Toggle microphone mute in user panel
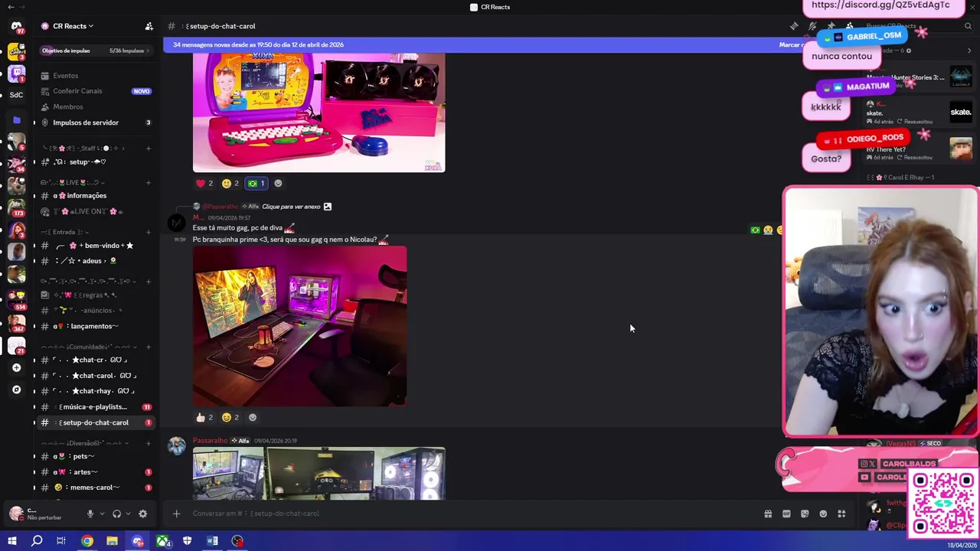 [x=90, y=514]
